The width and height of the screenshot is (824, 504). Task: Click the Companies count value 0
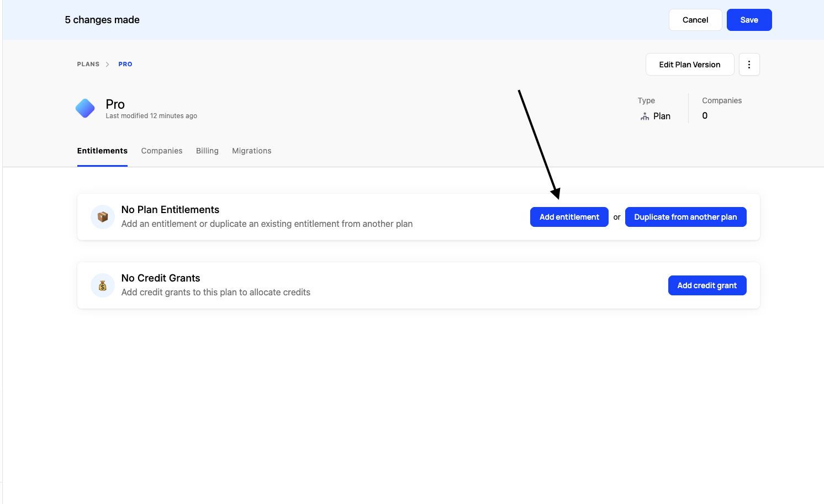click(x=705, y=116)
